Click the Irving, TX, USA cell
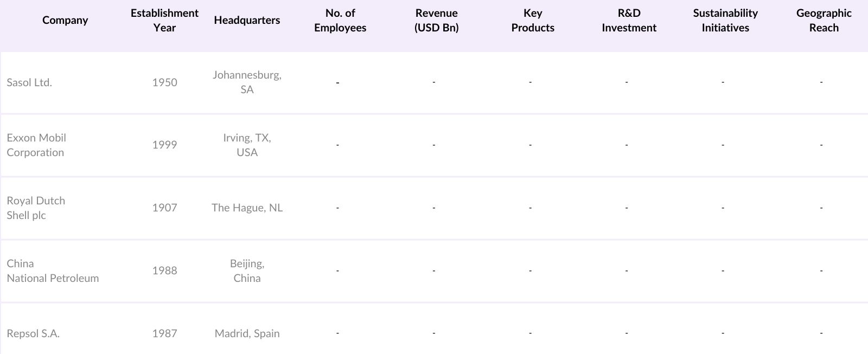The width and height of the screenshot is (868, 354). 247,145
